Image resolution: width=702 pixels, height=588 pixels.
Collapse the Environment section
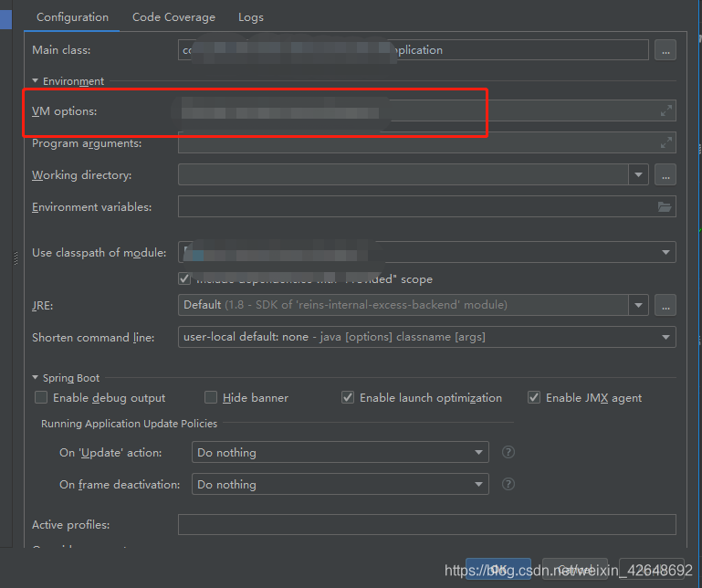click(36, 80)
